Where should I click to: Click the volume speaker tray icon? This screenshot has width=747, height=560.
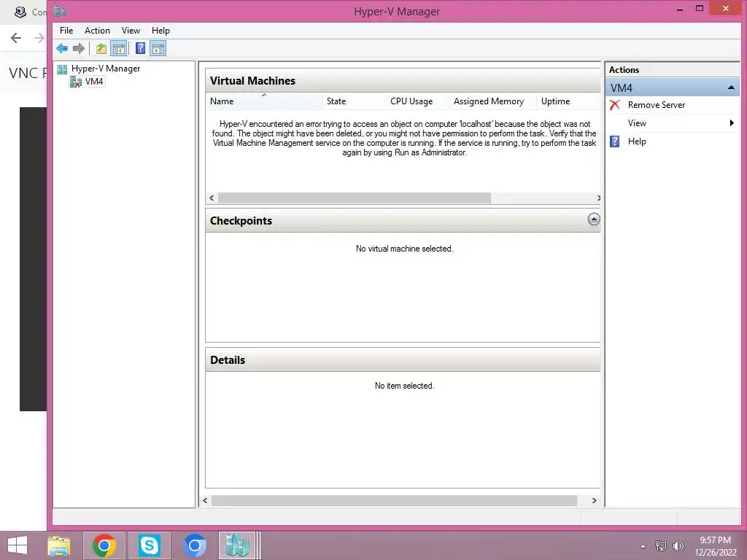coord(678,545)
